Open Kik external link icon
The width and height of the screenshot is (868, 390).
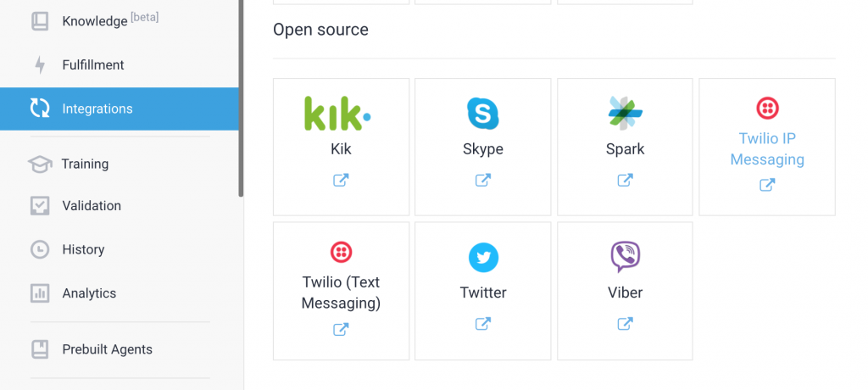point(341,180)
